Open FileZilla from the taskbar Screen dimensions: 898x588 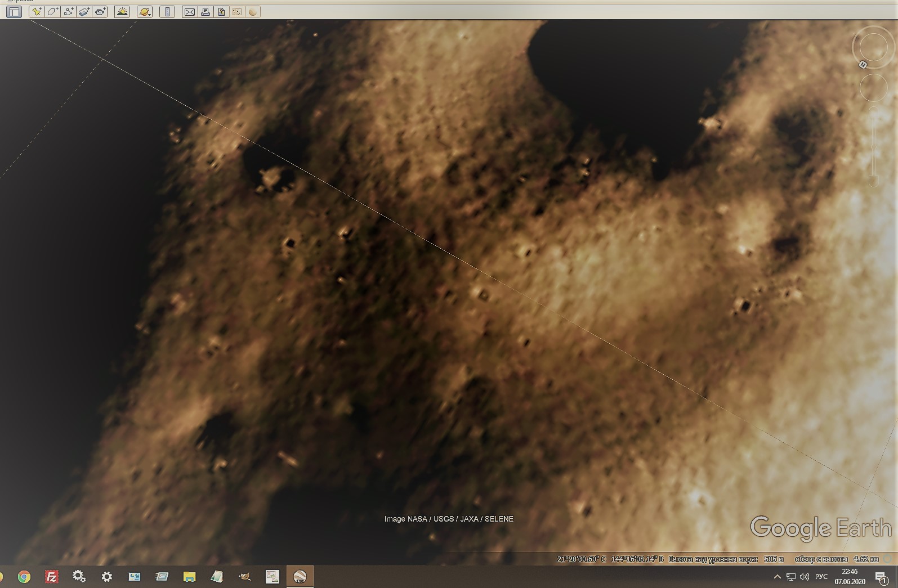[51, 577]
